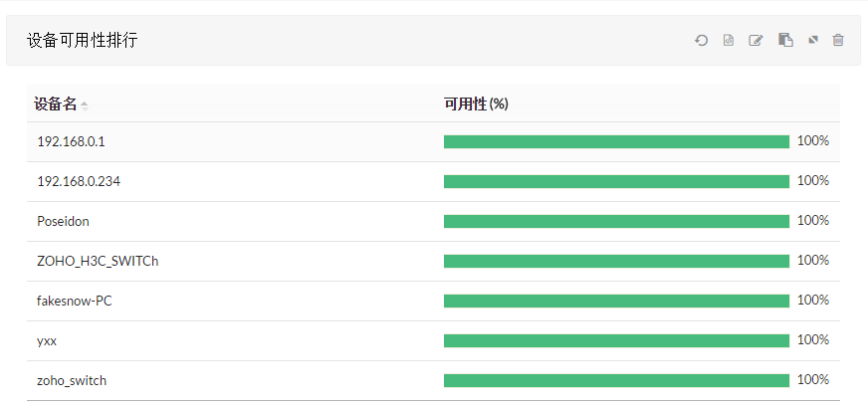The height and width of the screenshot is (412, 868).
Task: Click the Poseidon availability bar
Action: pos(616,222)
